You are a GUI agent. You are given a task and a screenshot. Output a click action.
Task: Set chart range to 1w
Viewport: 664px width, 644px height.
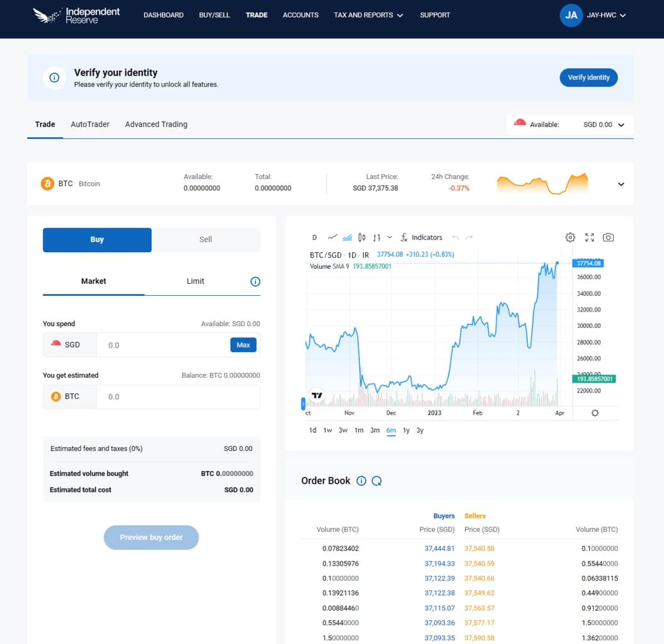coord(327,430)
